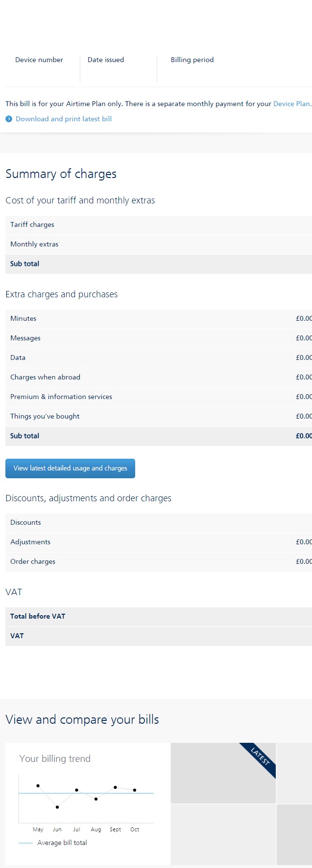Click the Jul data point on billing trend
312x868 pixels.
(76, 790)
